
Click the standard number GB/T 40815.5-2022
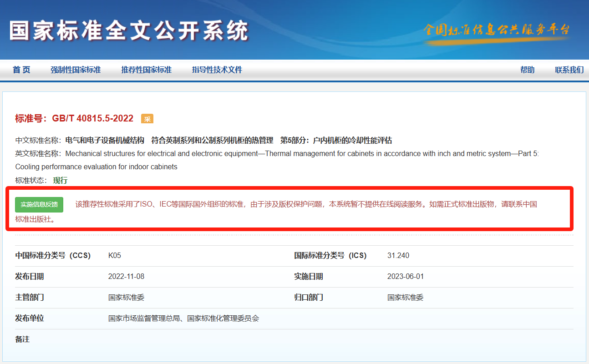pyautogui.click(x=92, y=119)
